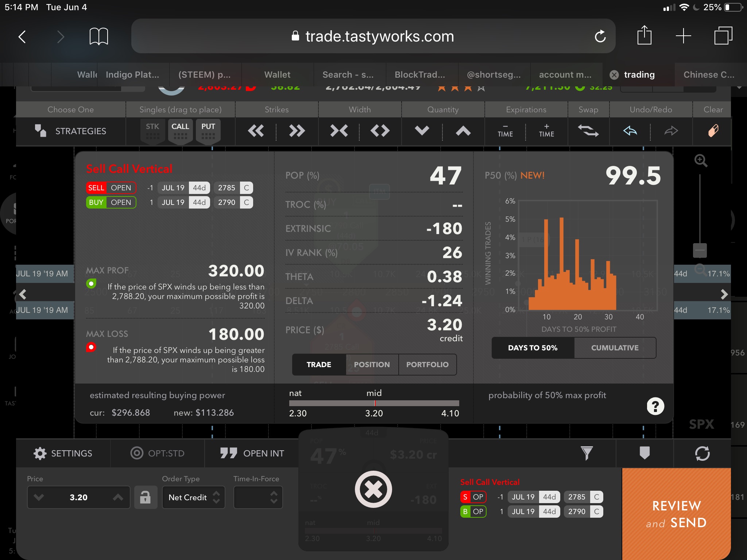This screenshot has width=747, height=560.
Task: Shift strikes up with double right arrows
Action: pos(297,131)
